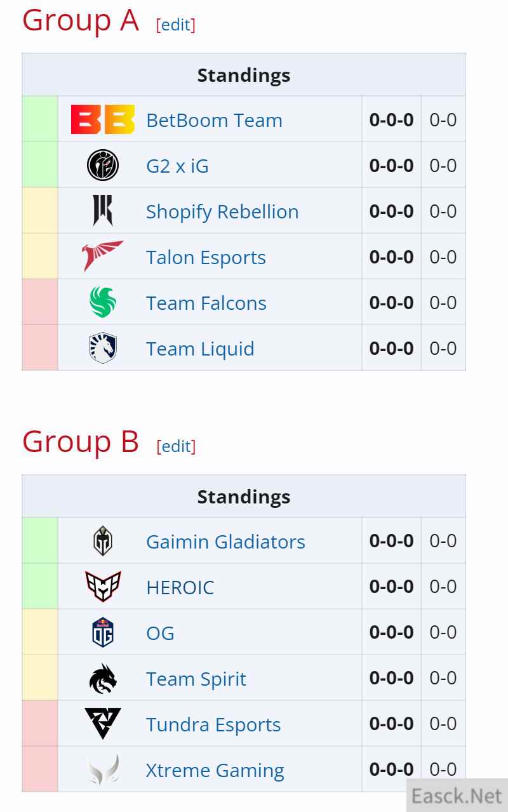This screenshot has width=508, height=812.
Task: Open the BetBoom Team page link
Action: (214, 120)
